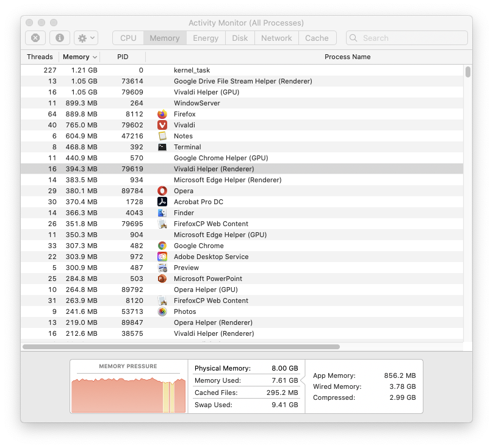Click the Terminal icon in process list
This screenshot has height=448, width=493.
click(162, 147)
